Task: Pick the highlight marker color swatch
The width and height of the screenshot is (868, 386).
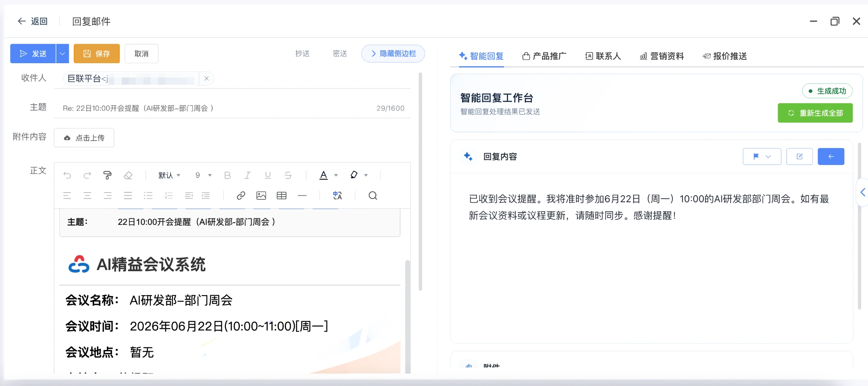Action: click(x=354, y=175)
